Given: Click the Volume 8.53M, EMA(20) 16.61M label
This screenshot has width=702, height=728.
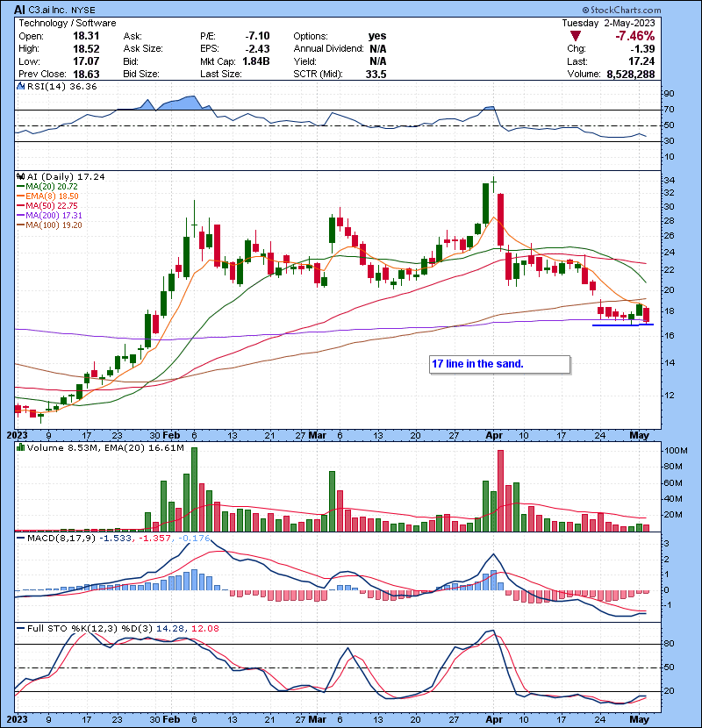Looking at the screenshot, I should pyautogui.click(x=105, y=448).
